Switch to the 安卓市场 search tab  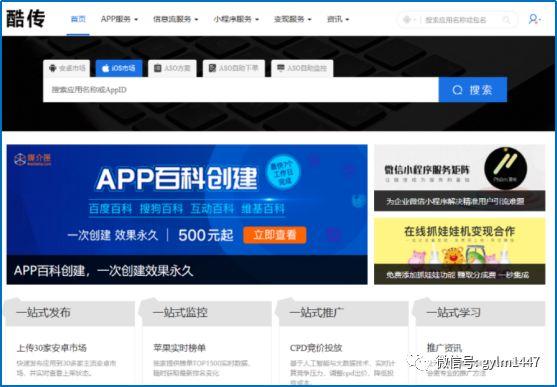[67, 68]
